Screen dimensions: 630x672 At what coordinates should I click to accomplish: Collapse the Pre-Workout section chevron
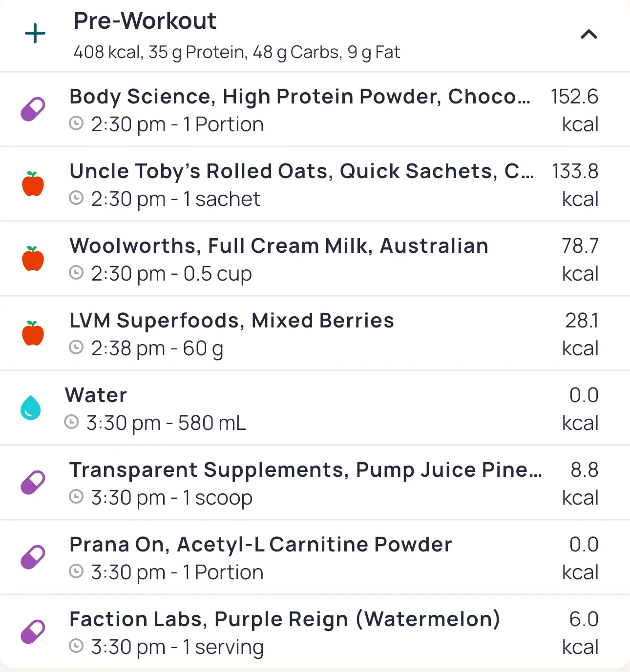(x=588, y=34)
